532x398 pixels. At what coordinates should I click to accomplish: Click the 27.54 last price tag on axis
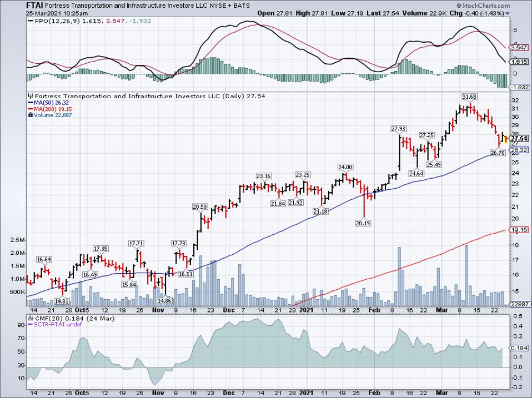coord(519,138)
